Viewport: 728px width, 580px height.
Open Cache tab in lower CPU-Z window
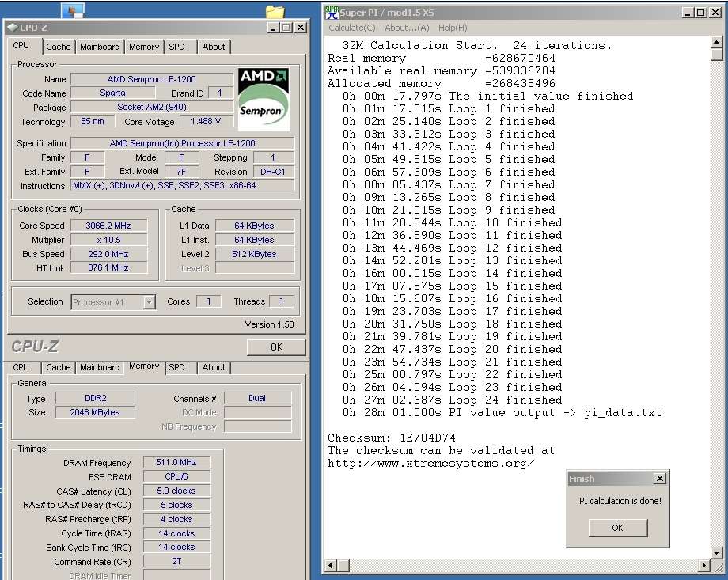58,367
